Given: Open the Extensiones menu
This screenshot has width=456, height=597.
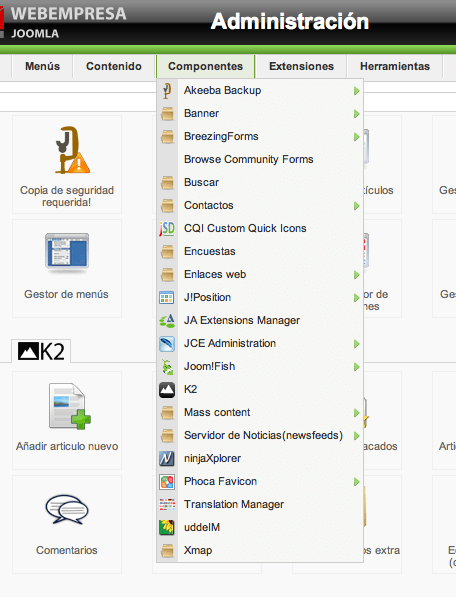Looking at the screenshot, I should point(301,66).
